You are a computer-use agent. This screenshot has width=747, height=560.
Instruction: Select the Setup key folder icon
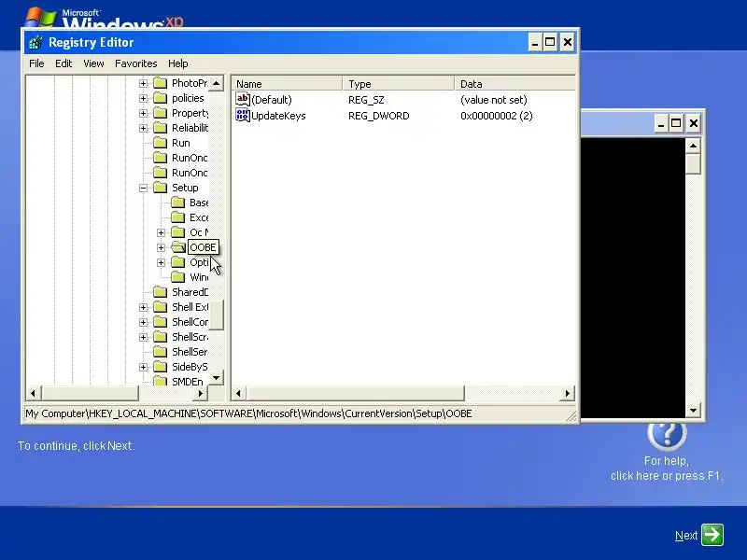[161, 188]
